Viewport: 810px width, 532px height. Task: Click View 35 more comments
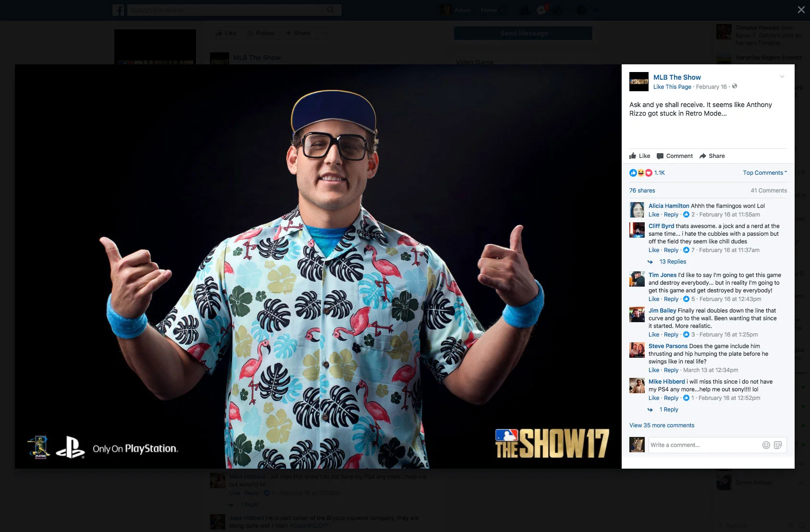pos(662,425)
